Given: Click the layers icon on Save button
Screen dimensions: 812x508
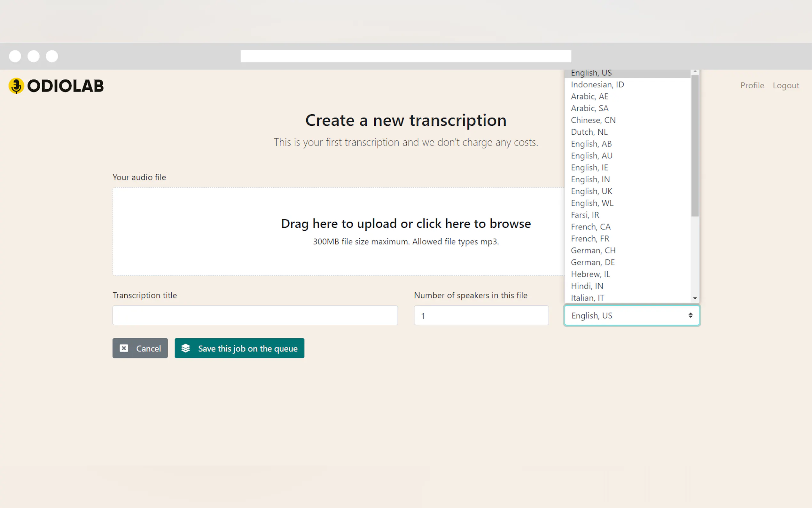Looking at the screenshot, I should click(186, 348).
